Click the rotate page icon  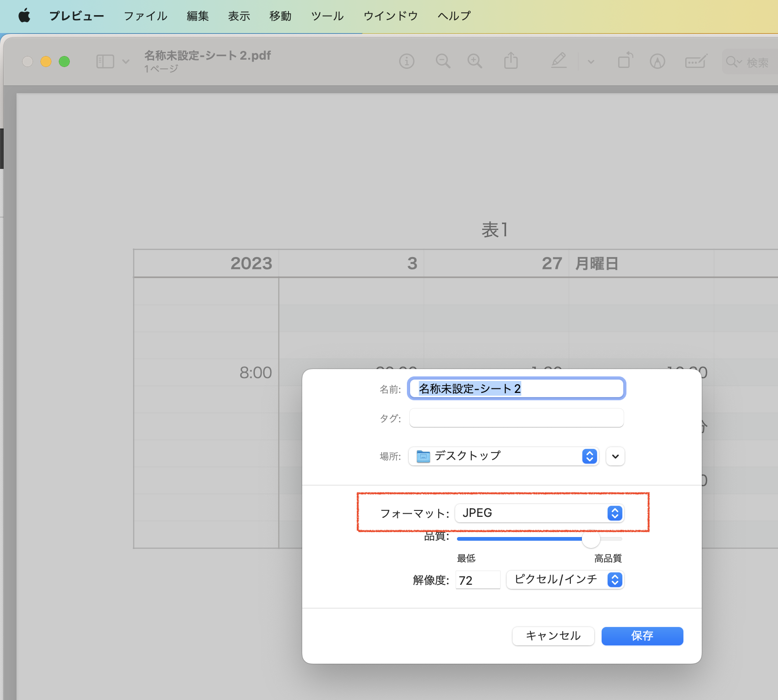pos(625,61)
